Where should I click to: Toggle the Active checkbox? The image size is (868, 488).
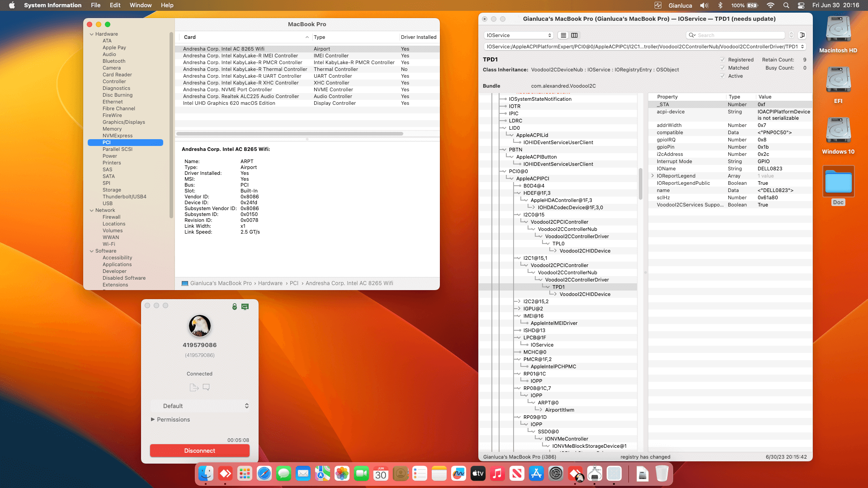tap(722, 76)
